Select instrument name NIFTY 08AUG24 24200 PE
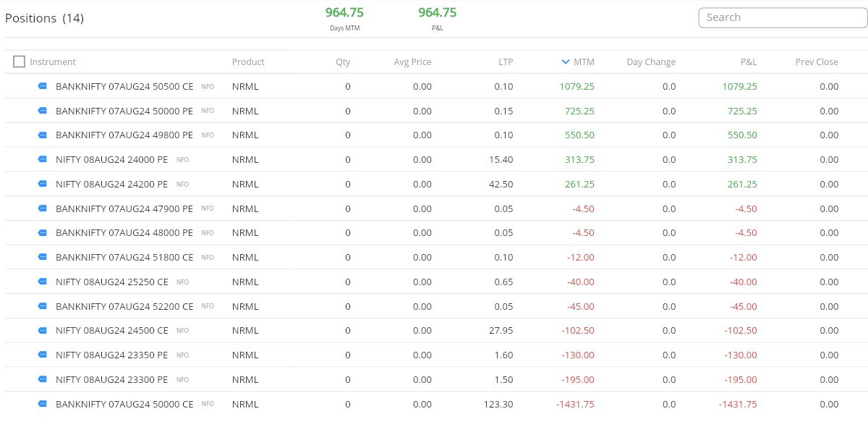868x422 pixels. coord(112,185)
